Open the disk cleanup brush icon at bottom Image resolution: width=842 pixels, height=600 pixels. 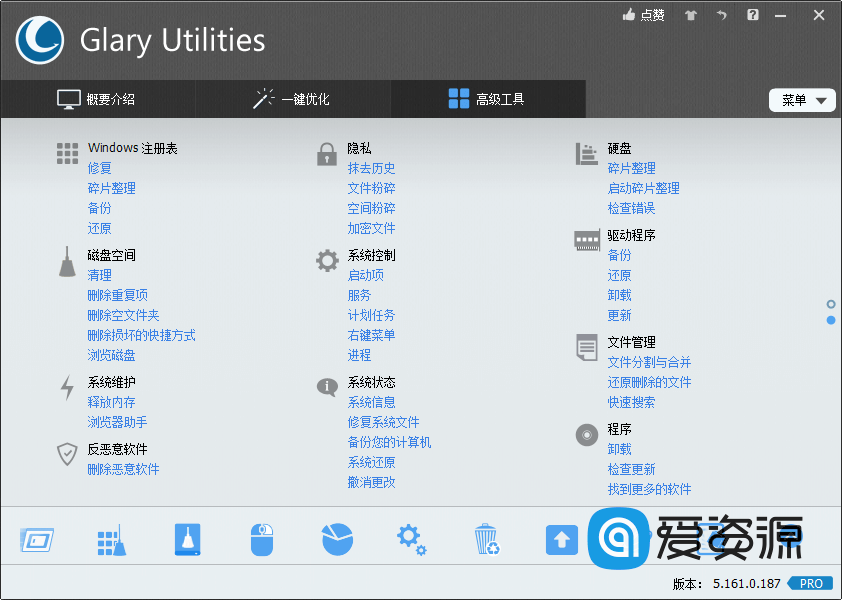click(186, 540)
